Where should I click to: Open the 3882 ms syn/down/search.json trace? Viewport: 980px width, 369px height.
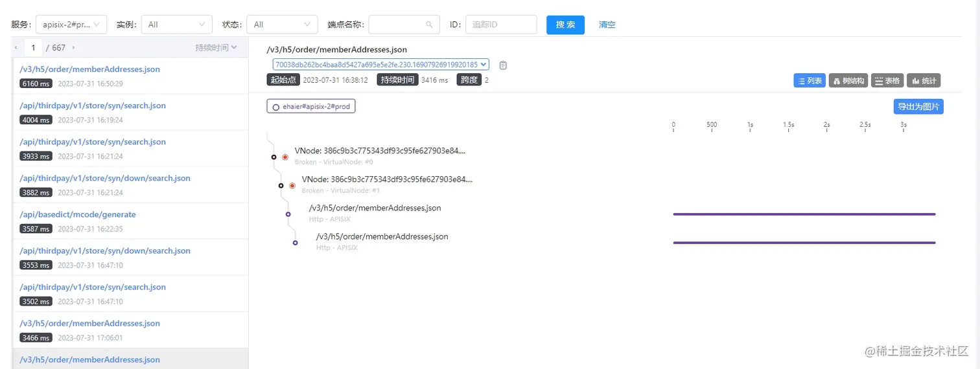(x=130, y=185)
